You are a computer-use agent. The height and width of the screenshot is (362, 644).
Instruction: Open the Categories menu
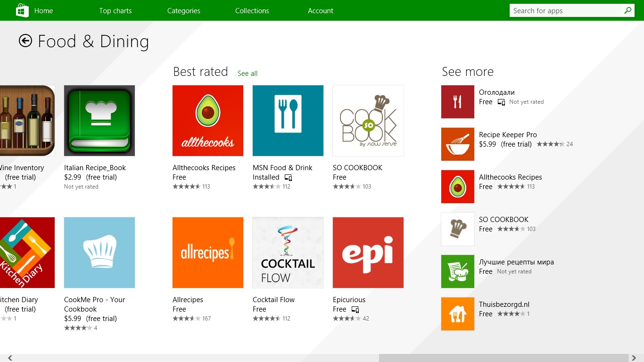[x=184, y=10]
